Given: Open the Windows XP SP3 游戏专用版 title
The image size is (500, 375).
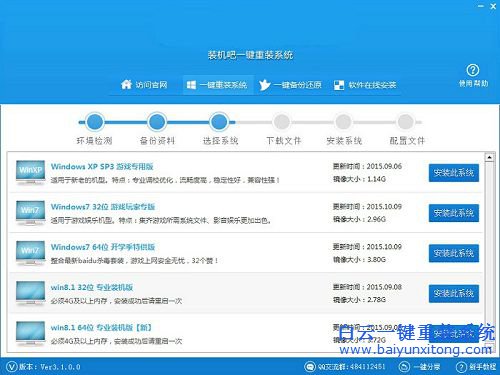Looking at the screenshot, I should [x=102, y=166].
